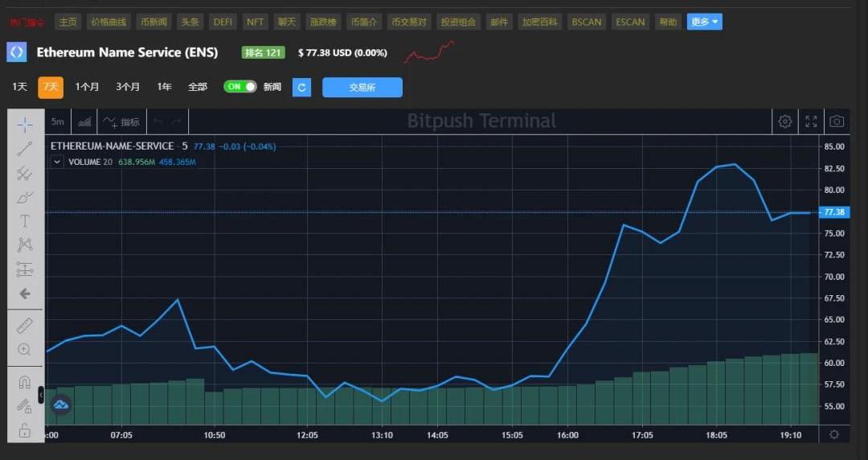Viewport: 868px width, 460px height.
Task: Expand the collapsed side panel handle
Action: coord(41,395)
